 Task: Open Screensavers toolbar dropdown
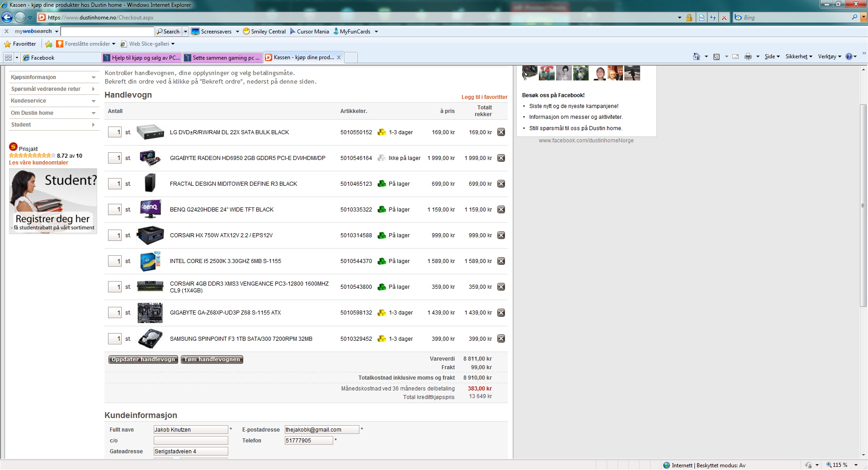coord(237,32)
